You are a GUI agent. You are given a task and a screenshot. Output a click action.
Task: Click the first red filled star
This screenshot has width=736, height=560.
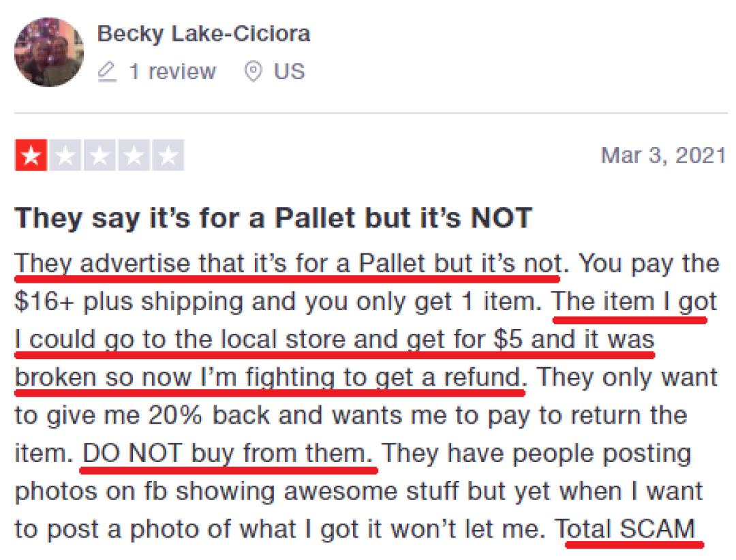[31, 157]
